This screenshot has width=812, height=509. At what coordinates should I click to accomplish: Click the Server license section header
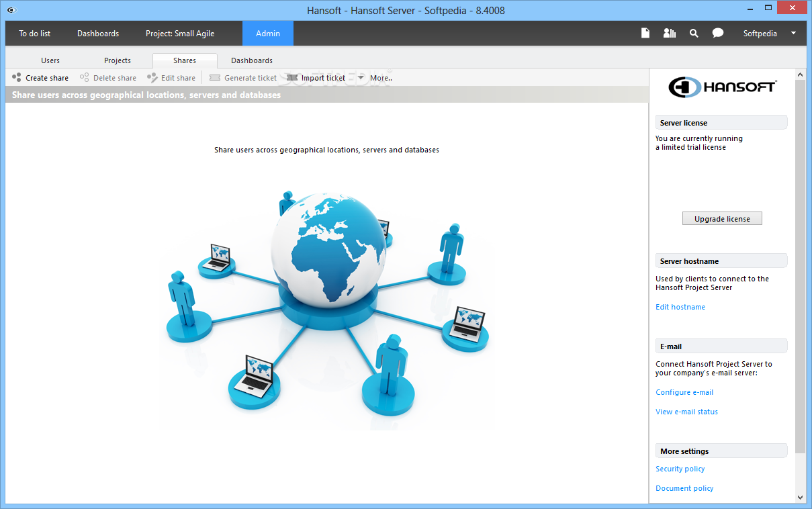pyautogui.click(x=721, y=123)
